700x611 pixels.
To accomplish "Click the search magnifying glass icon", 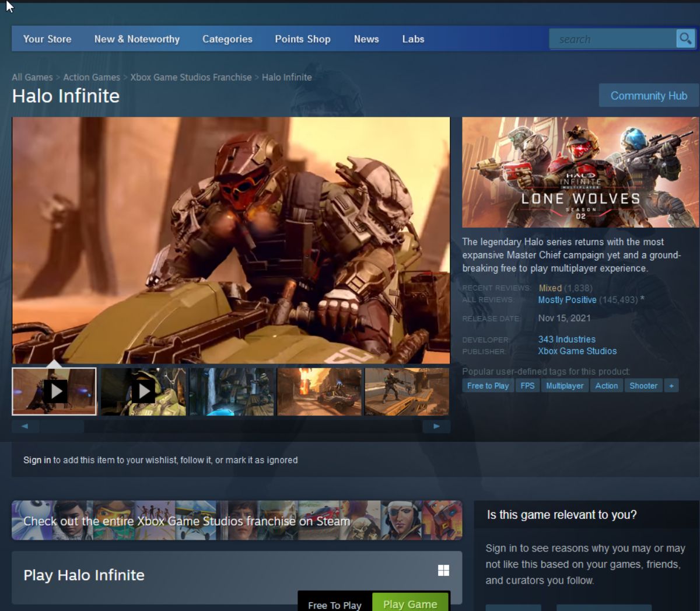I will point(685,39).
